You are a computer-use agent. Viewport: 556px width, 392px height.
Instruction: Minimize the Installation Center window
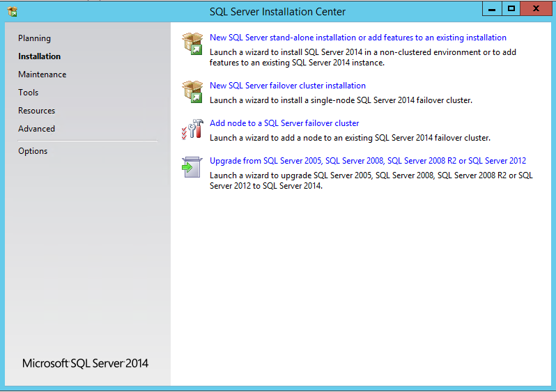[x=492, y=9]
